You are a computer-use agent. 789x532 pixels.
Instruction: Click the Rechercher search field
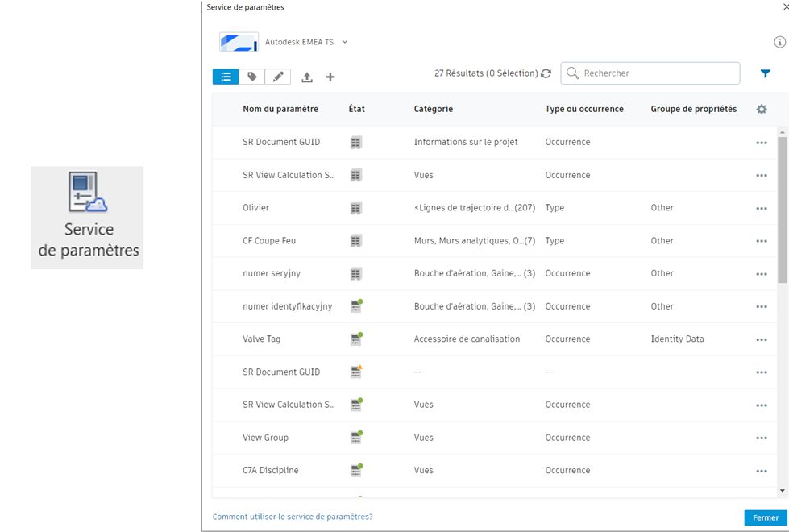click(x=650, y=73)
